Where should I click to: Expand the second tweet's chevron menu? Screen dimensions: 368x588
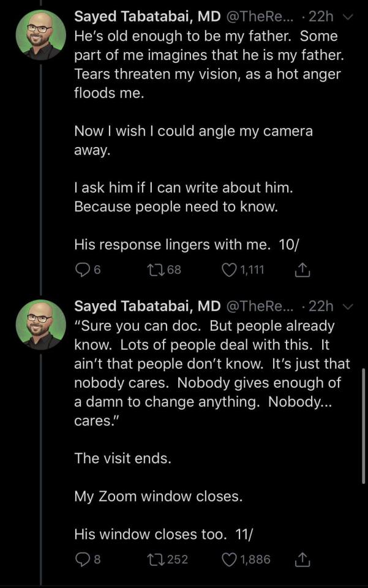349,306
